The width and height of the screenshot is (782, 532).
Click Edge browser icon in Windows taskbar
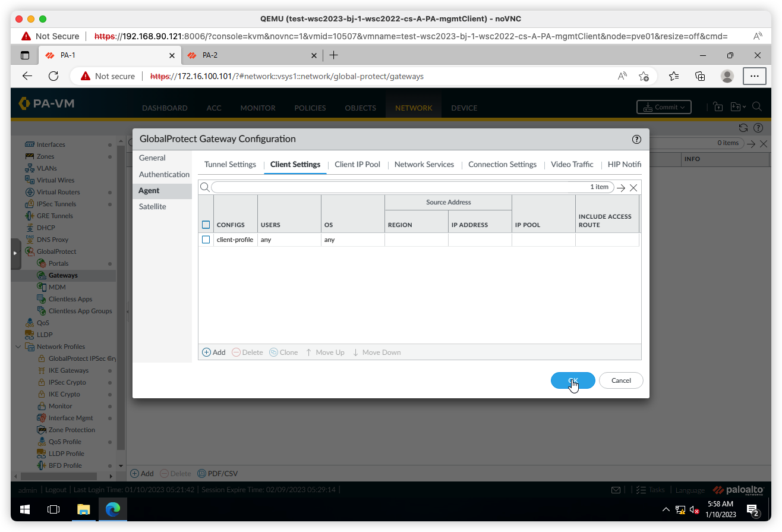click(x=112, y=509)
